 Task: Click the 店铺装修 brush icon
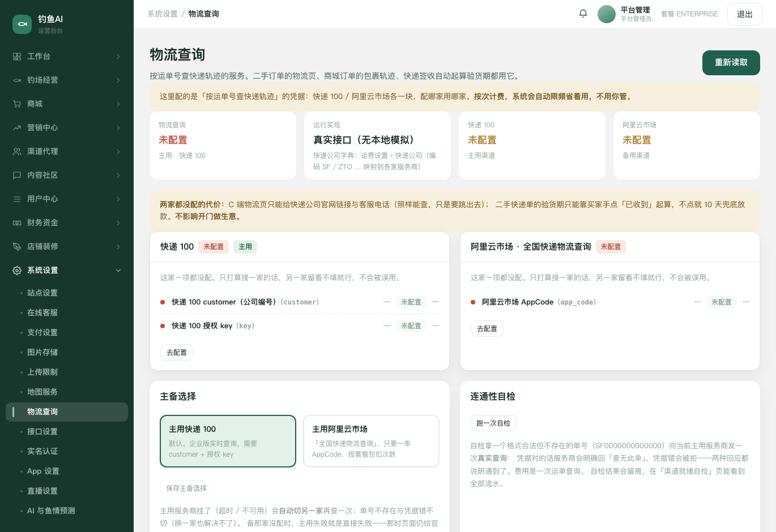coord(17,247)
